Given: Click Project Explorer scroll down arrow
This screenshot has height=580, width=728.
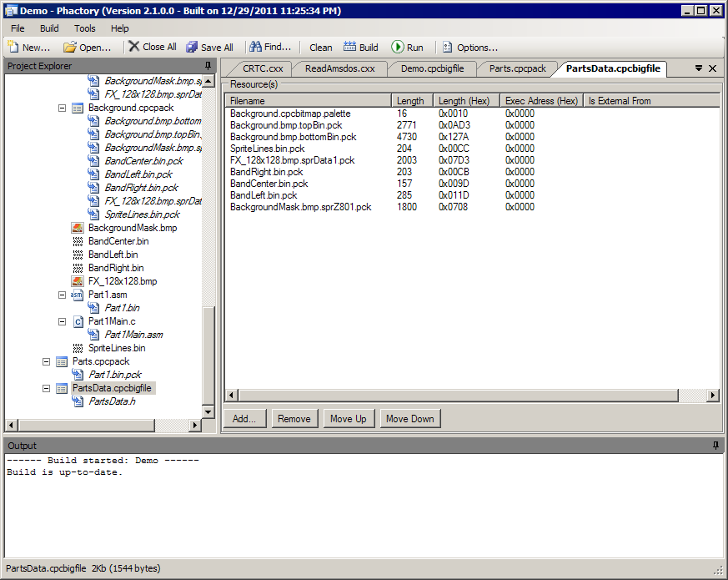Looking at the screenshot, I should point(208,411).
